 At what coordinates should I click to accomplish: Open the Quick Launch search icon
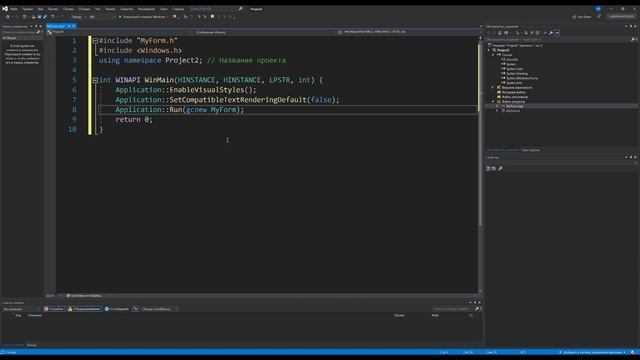(240, 9)
